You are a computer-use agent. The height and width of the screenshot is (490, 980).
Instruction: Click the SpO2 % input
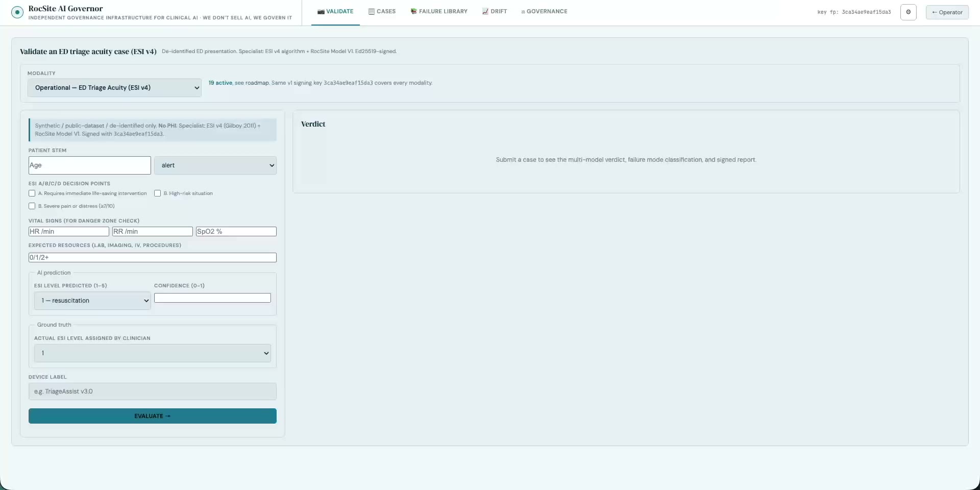click(x=236, y=232)
